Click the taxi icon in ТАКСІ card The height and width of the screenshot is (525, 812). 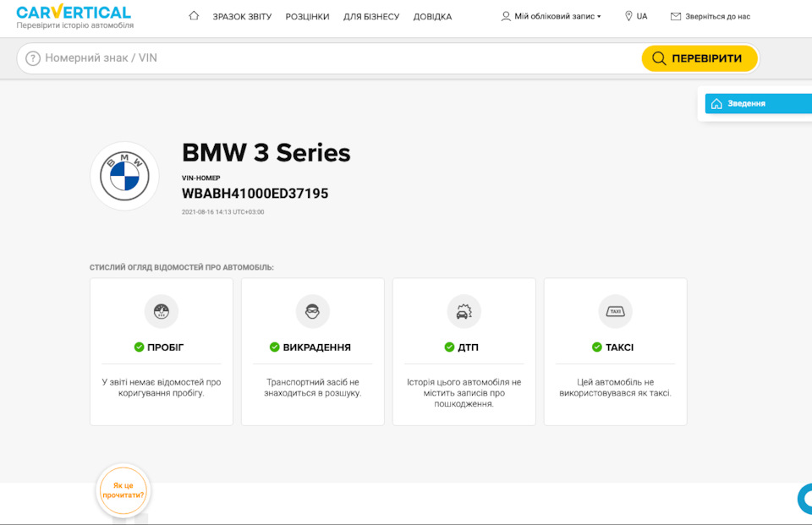[x=615, y=311]
